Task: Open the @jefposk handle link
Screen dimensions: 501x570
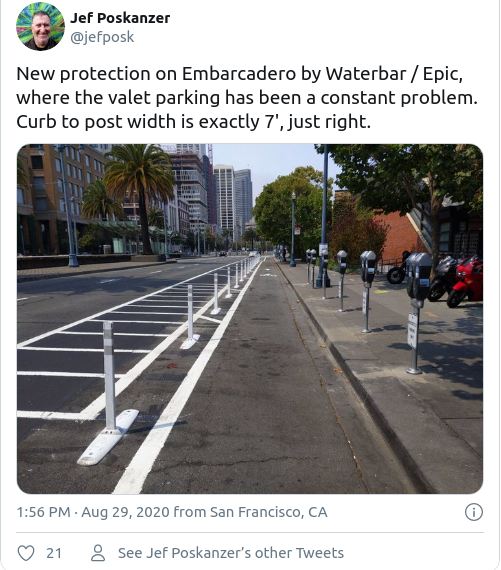Action: pyautogui.click(x=102, y=37)
